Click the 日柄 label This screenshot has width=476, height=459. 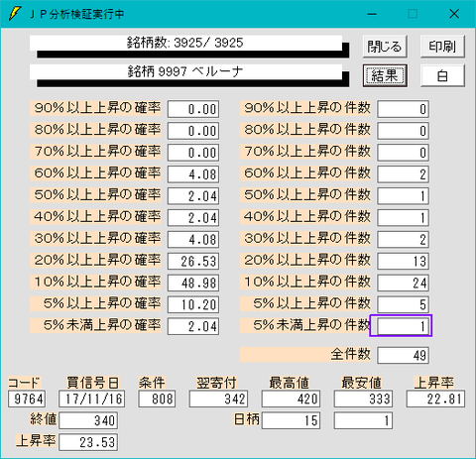coord(247,419)
